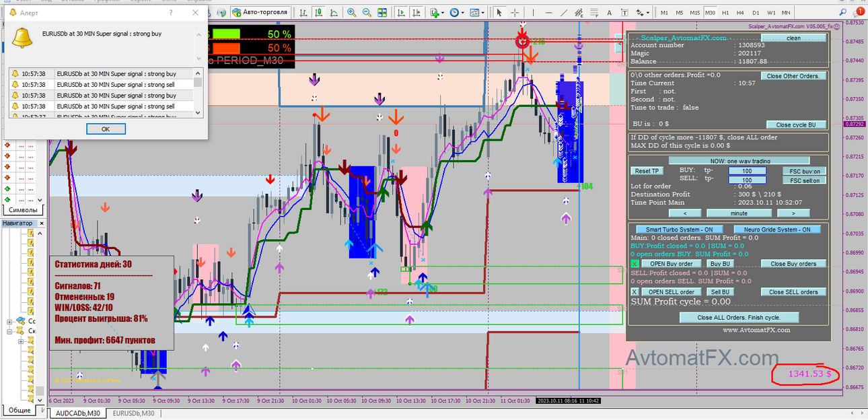Toggle the FSC sell:on button
The image size is (868, 420).
[x=804, y=180]
